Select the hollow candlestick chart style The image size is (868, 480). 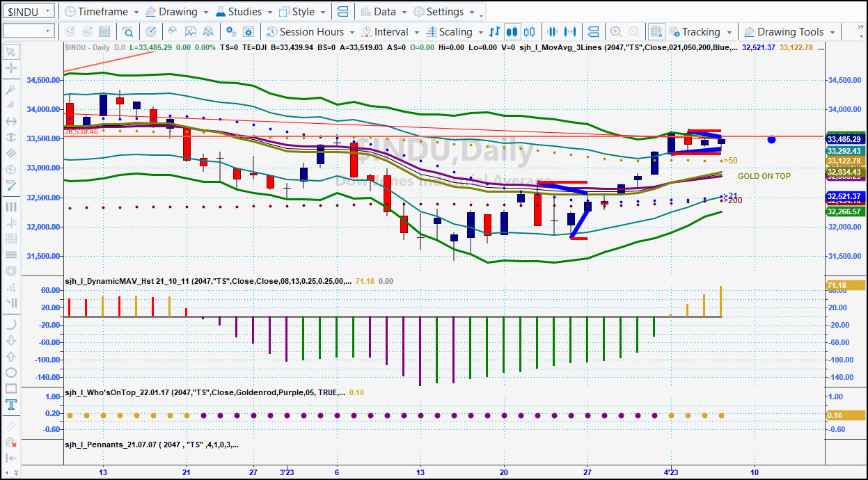pos(530,32)
